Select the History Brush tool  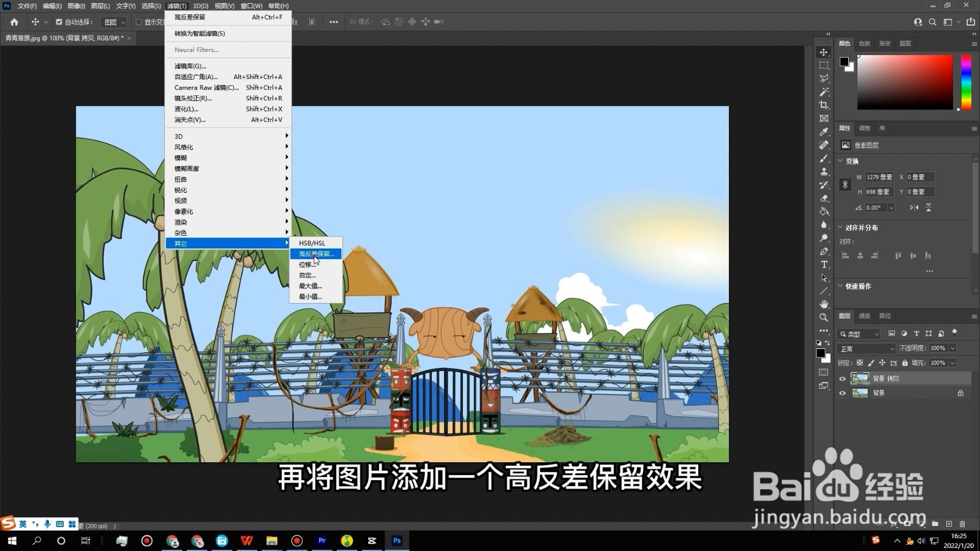coord(824,185)
